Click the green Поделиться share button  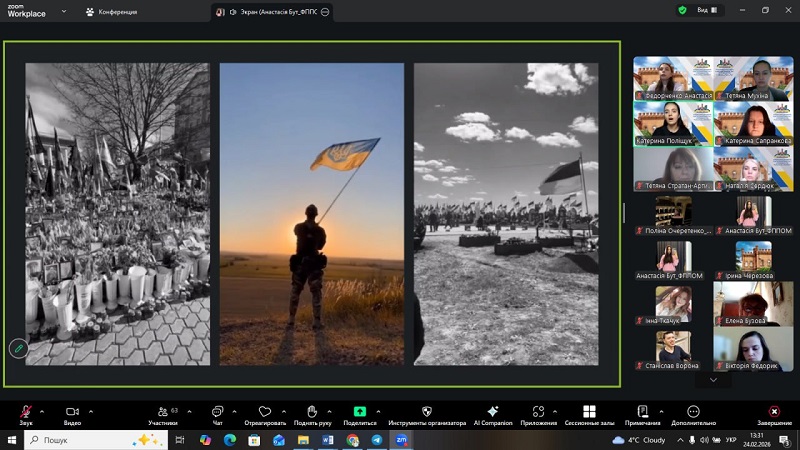(360, 412)
